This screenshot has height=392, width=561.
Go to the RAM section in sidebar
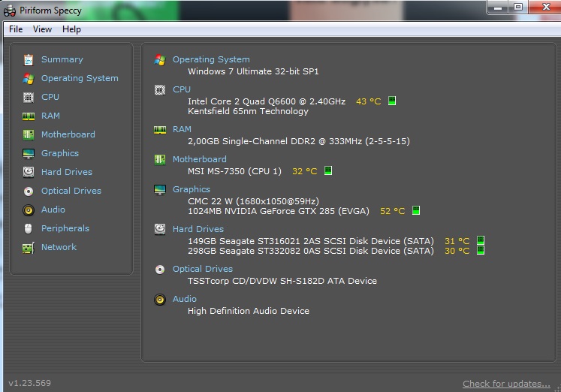click(x=50, y=116)
